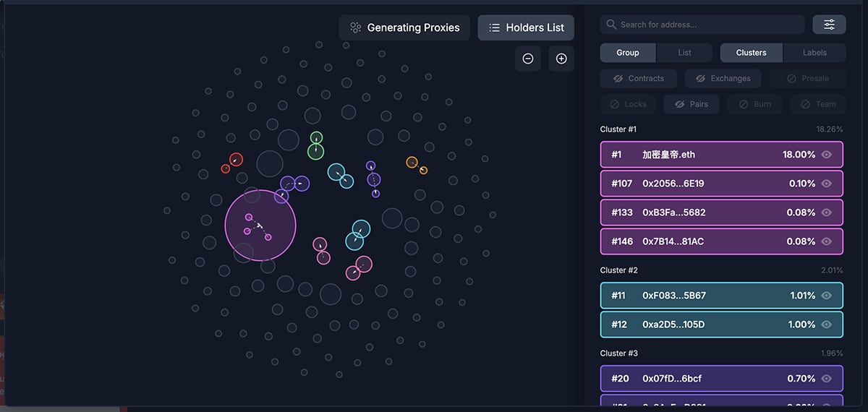This screenshot has width=868, height=412.
Task: Toggle the Contracts filter
Action: point(639,78)
